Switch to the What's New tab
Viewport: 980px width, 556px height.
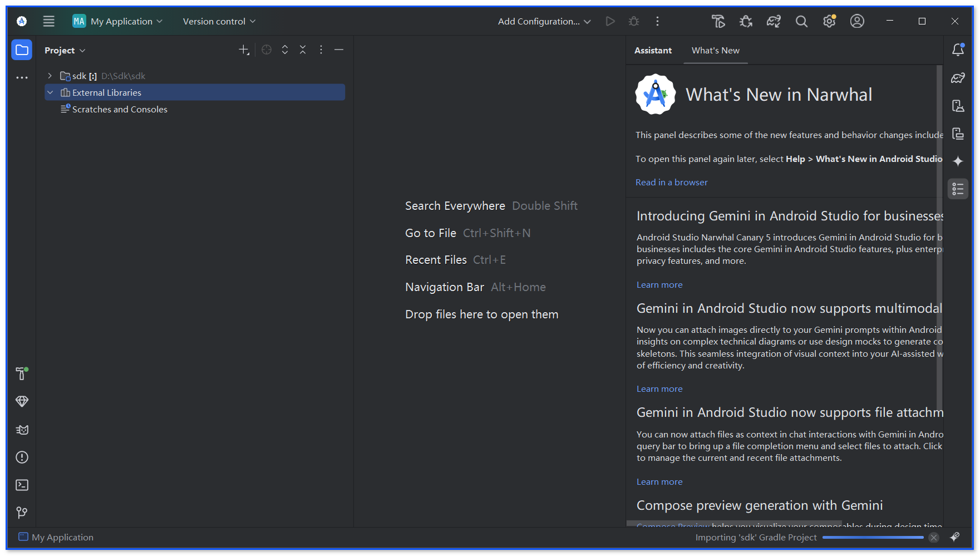coord(716,50)
